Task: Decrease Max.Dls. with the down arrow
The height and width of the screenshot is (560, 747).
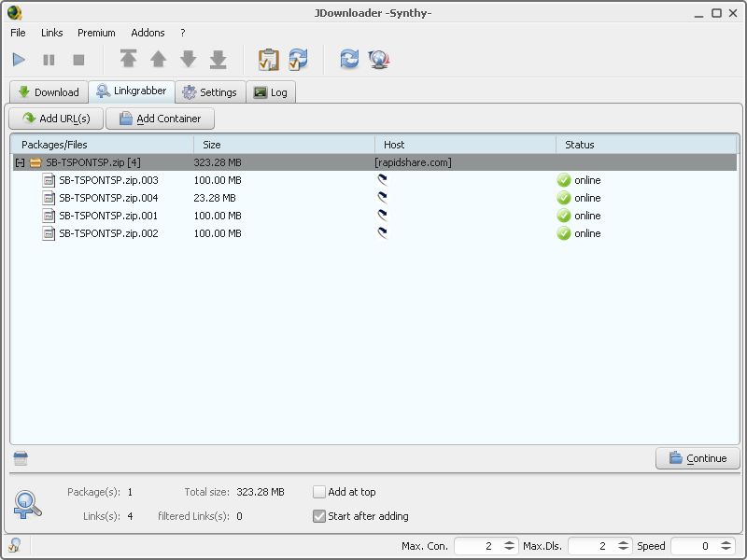Action: point(623,549)
